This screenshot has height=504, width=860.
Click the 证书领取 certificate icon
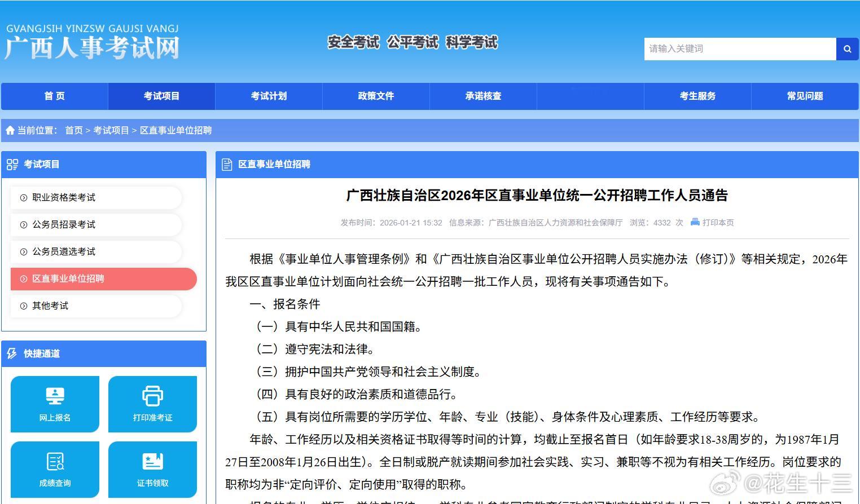click(x=152, y=462)
